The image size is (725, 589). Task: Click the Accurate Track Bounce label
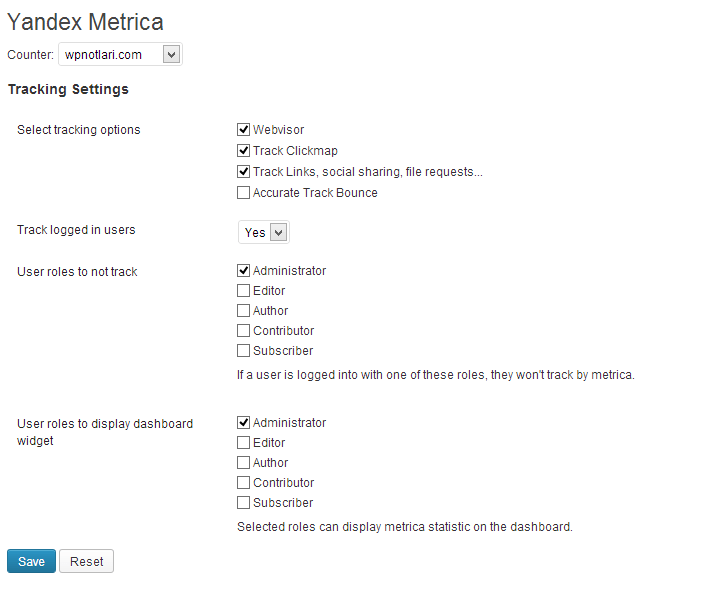315,193
